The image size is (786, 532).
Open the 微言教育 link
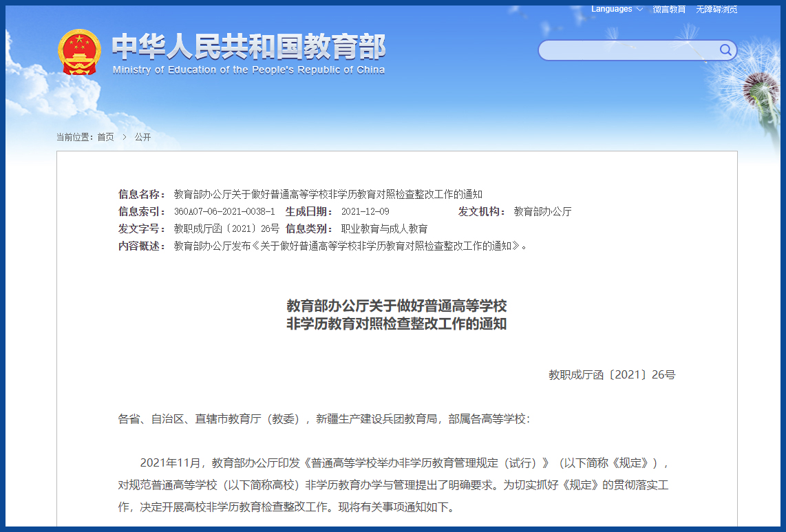pos(669,10)
